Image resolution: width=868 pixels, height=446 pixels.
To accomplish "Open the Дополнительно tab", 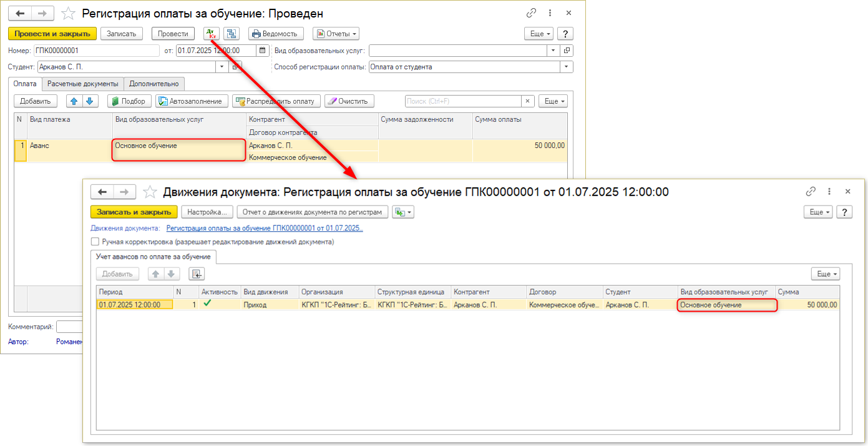I will pyautogui.click(x=154, y=84).
